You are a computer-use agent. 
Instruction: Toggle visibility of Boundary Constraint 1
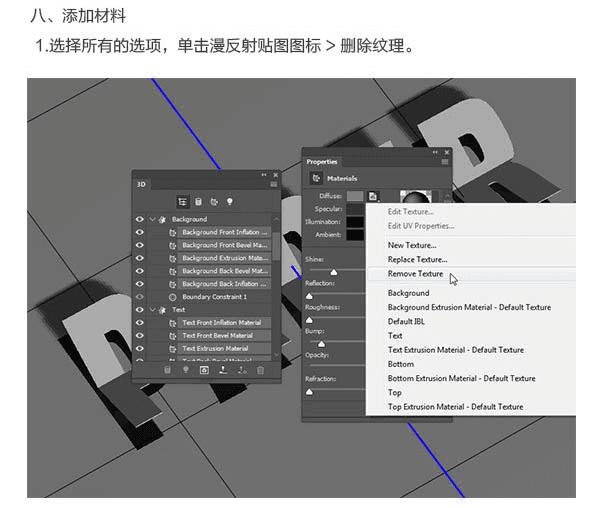pos(139,297)
